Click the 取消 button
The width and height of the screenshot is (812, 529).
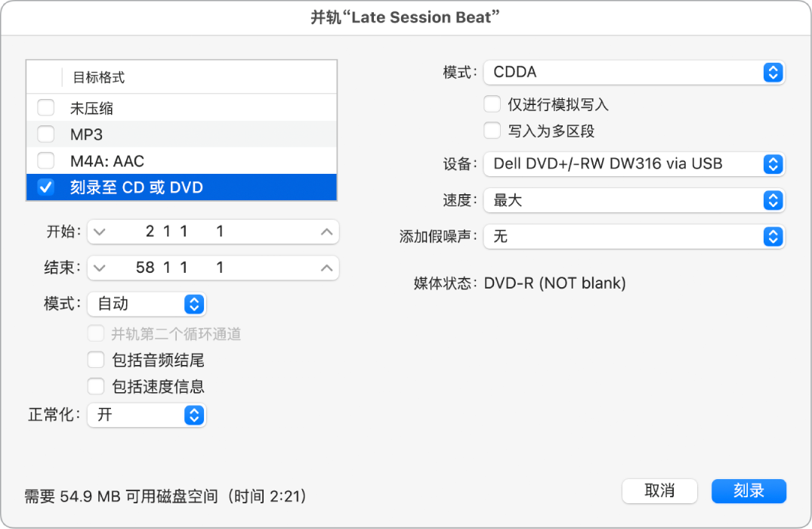(x=659, y=490)
